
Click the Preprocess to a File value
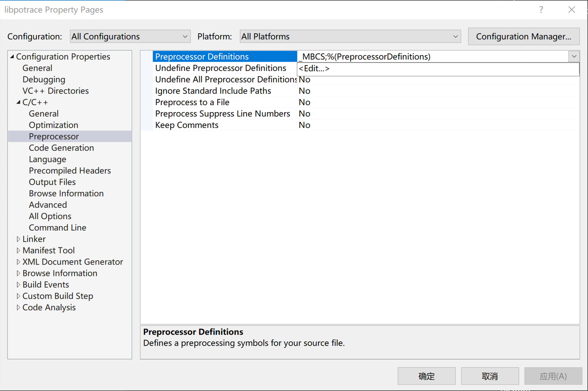[x=304, y=102]
